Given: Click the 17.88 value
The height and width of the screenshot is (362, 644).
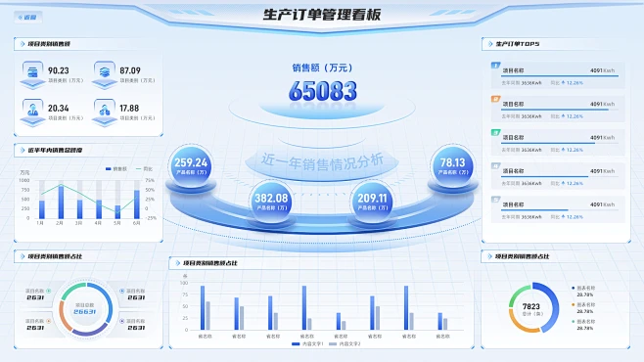Looking at the screenshot, I should click(129, 108).
